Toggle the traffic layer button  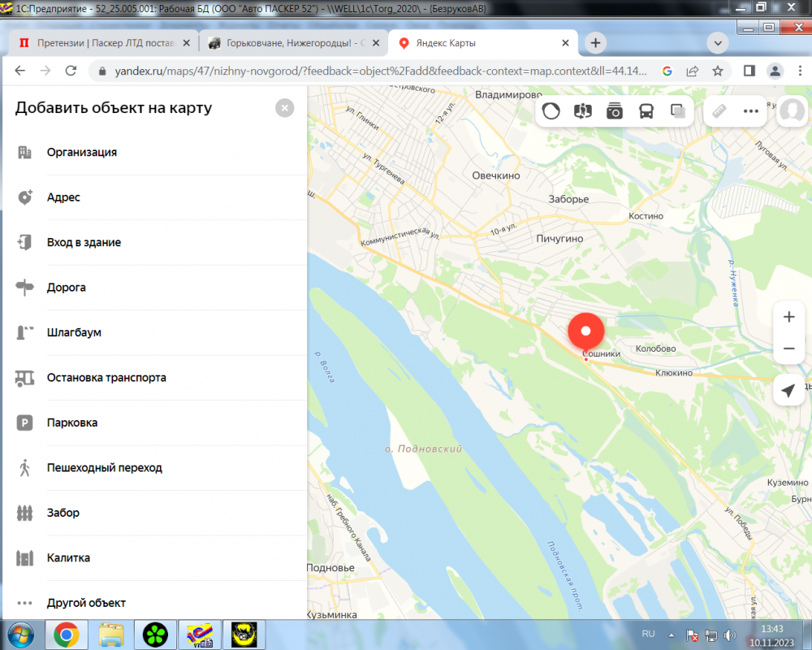(551, 111)
